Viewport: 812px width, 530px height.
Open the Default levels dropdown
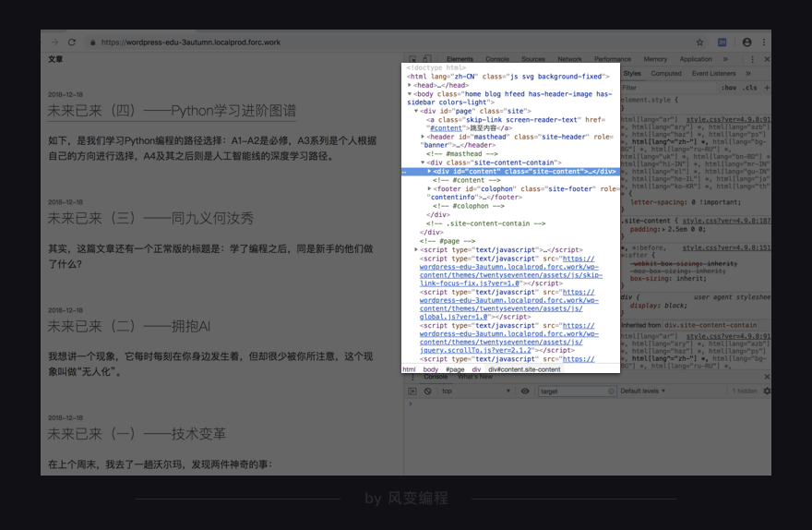[642, 391]
